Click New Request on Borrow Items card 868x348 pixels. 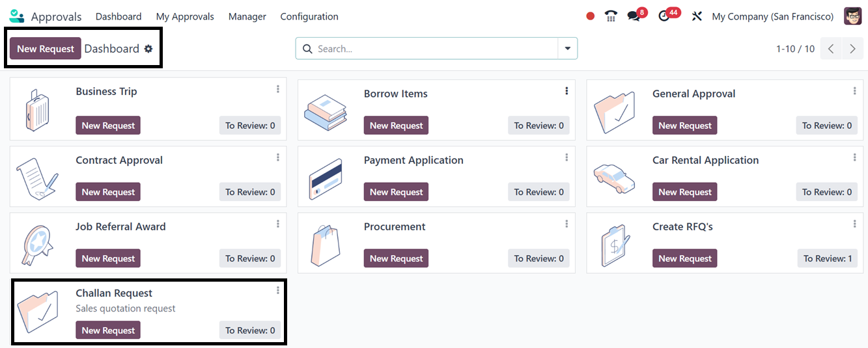pyautogui.click(x=396, y=126)
